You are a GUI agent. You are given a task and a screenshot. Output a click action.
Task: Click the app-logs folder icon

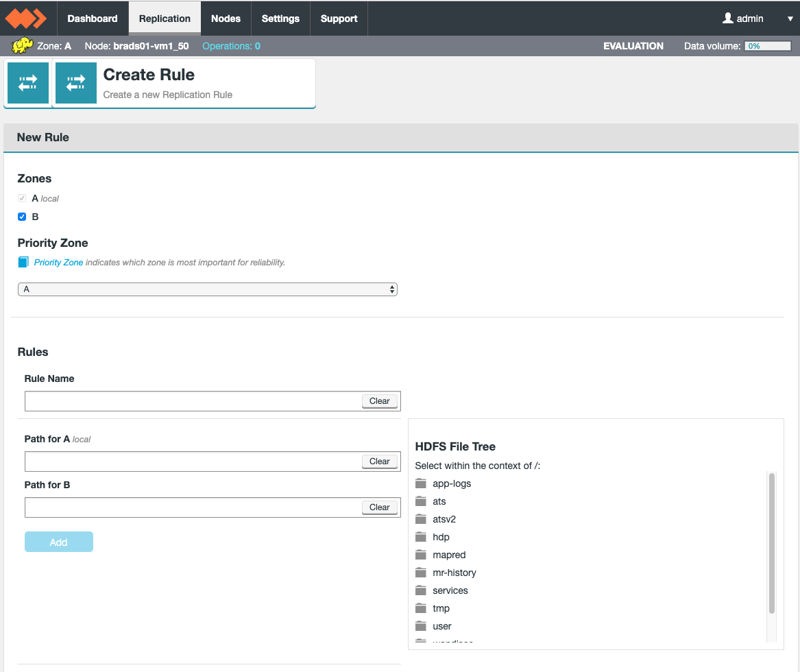pos(421,483)
